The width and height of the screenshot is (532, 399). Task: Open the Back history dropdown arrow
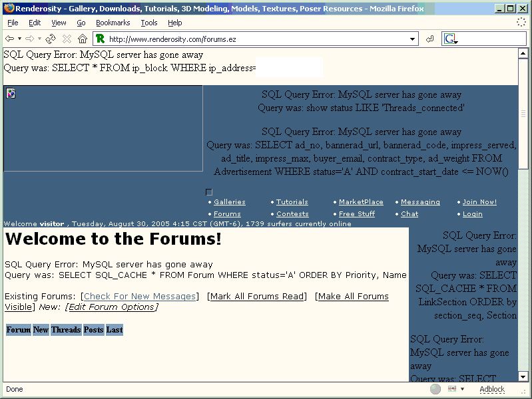click(20, 39)
